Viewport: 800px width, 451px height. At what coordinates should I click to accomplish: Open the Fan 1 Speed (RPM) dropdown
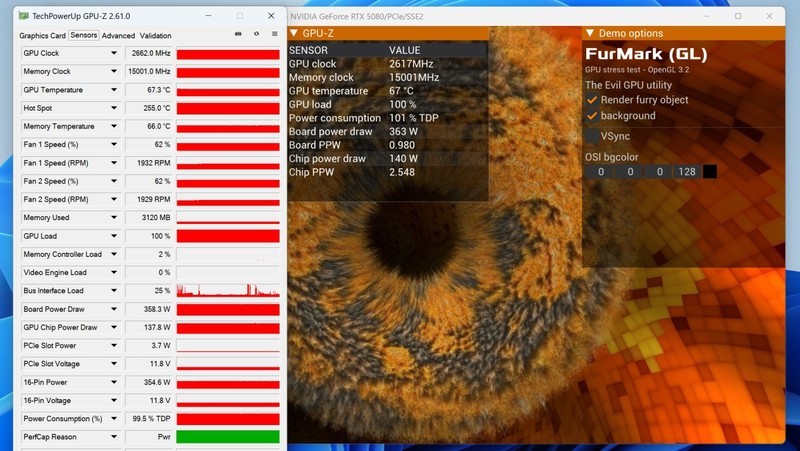[114, 163]
